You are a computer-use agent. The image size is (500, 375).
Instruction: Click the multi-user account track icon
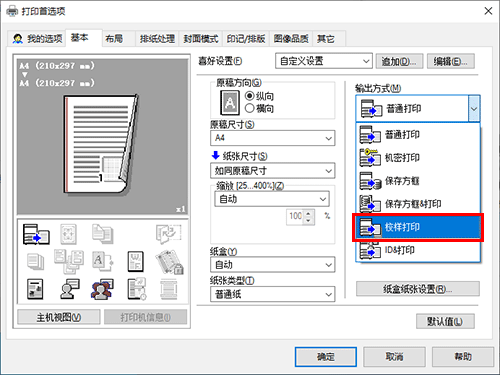[x=102, y=289]
